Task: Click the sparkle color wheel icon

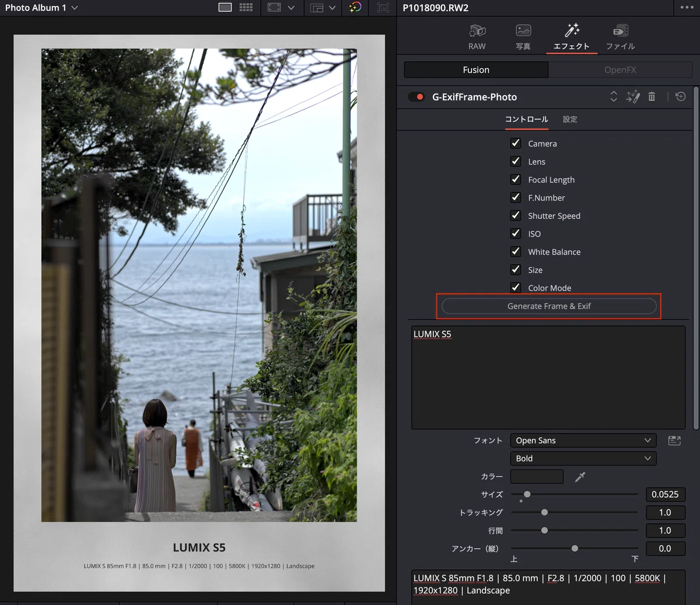Action: (x=355, y=8)
